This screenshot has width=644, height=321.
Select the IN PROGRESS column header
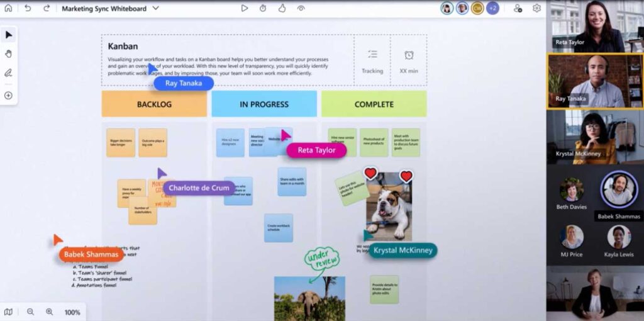(264, 104)
